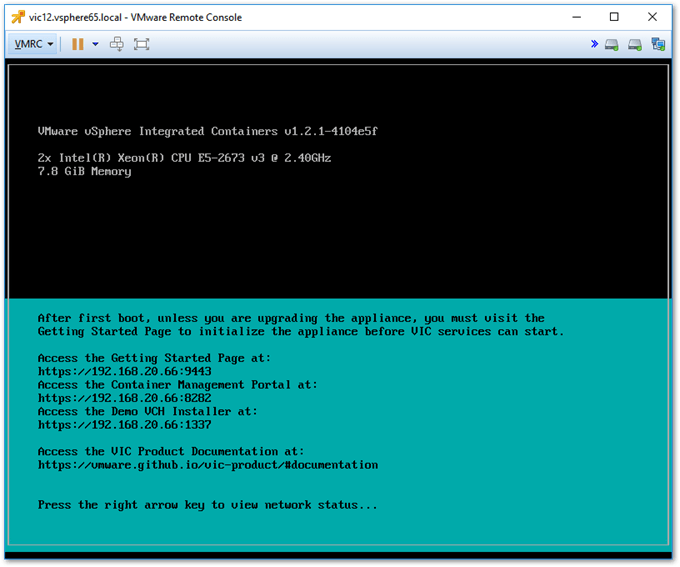Click the https://192.168.20.66:1337 address
The width and height of the screenshot is (680, 567).
pyautogui.click(x=124, y=425)
